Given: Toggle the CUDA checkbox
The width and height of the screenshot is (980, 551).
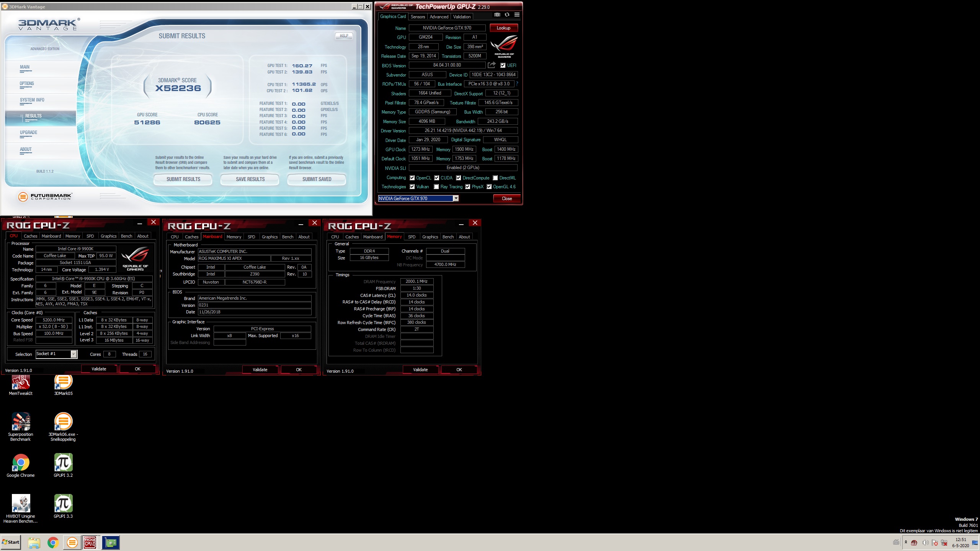Looking at the screenshot, I should (436, 178).
